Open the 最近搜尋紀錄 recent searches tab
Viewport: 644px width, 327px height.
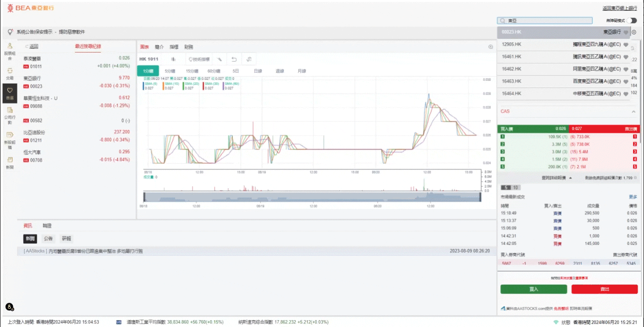click(88, 46)
